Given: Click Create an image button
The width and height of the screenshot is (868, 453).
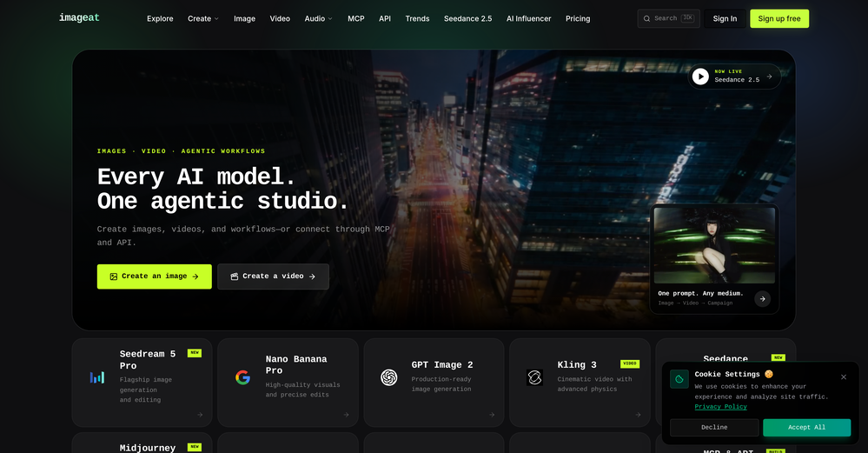Looking at the screenshot, I should tap(155, 276).
